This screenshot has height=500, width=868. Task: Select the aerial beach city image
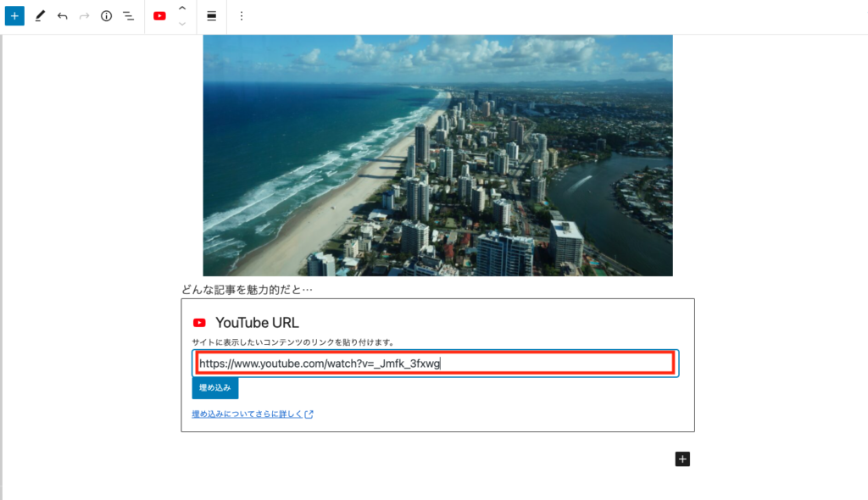(x=437, y=155)
